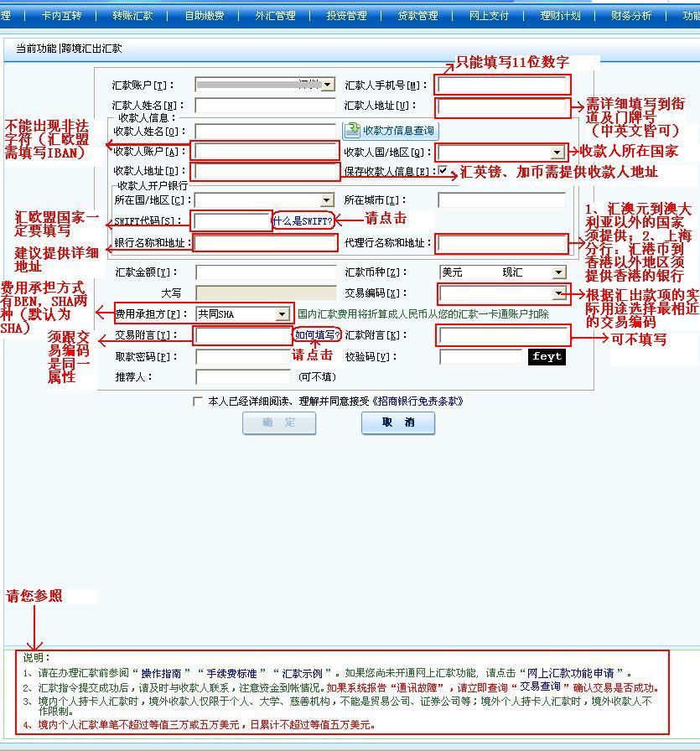Image resolution: width=700 pixels, height=751 pixels.
Task: Click the 汇款人地址 input field
Action: 502,106
